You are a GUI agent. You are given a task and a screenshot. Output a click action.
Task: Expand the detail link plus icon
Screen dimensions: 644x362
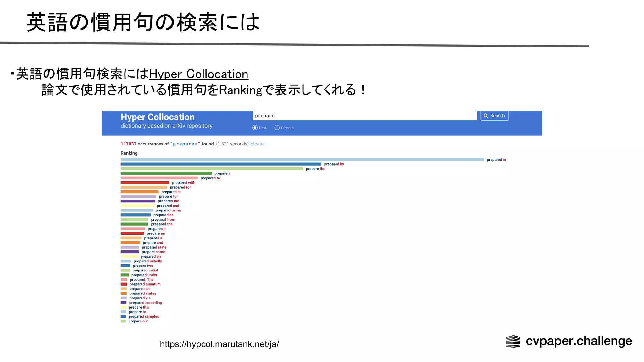[252, 144]
